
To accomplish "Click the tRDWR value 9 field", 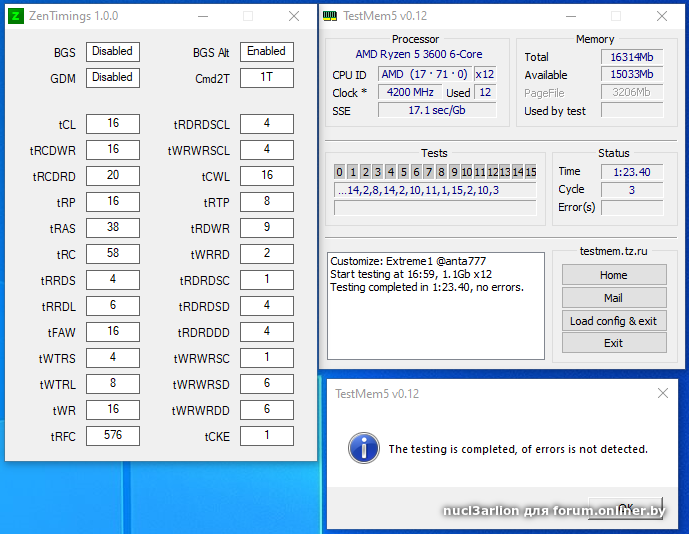I will click(267, 228).
